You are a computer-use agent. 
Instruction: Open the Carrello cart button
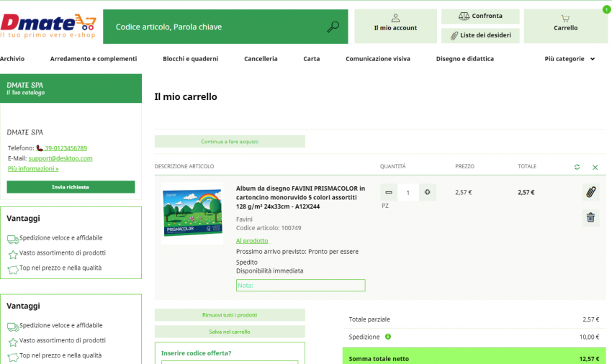point(565,26)
